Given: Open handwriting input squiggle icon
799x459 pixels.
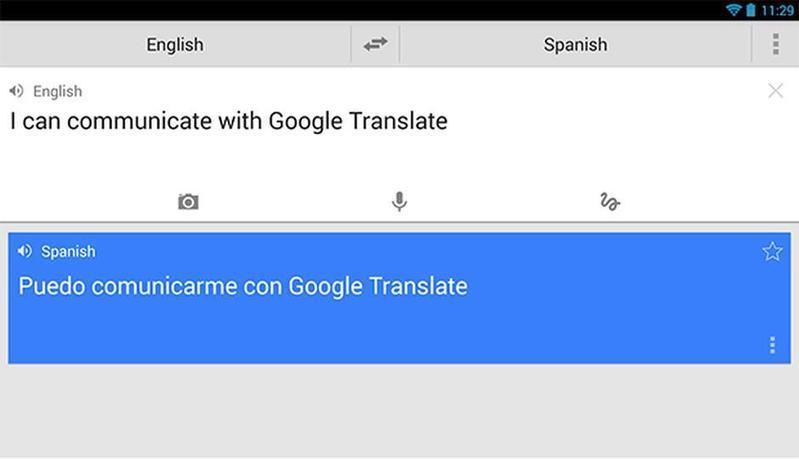Looking at the screenshot, I should coord(609,202).
